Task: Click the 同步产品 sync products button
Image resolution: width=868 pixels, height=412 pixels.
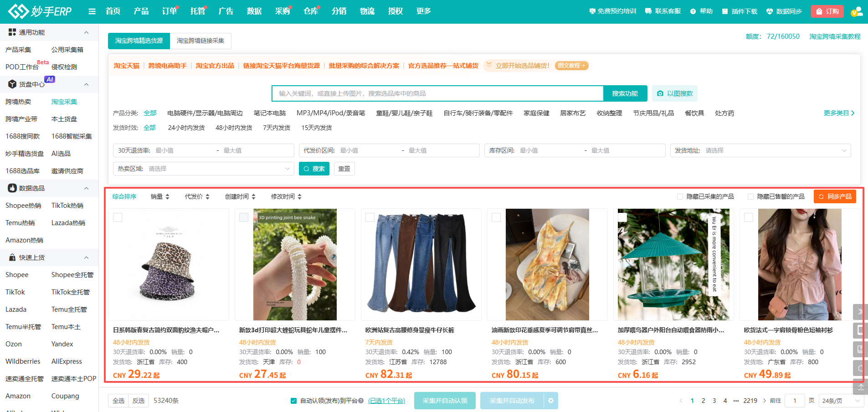Action: click(835, 196)
